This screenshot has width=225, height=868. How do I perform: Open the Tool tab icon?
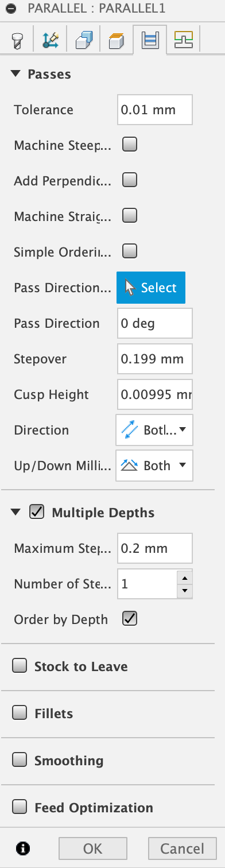[17, 40]
